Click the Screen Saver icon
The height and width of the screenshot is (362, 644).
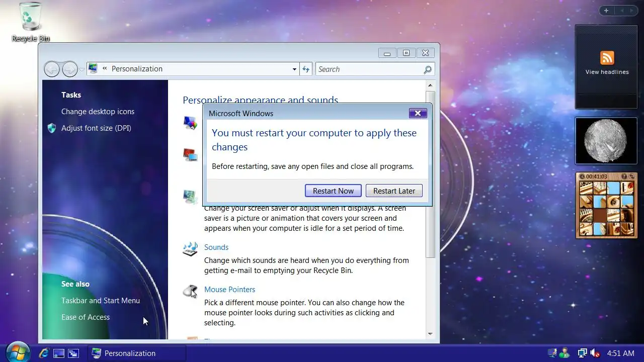[190, 197]
